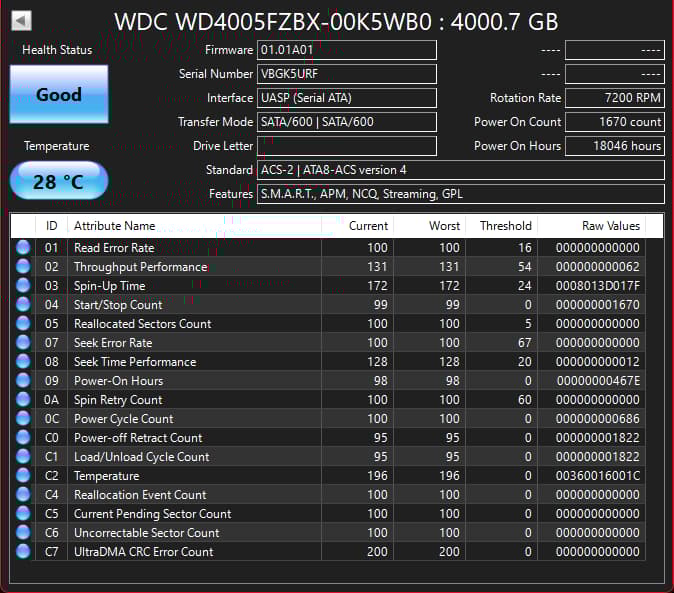
Task: Select the status orb for Current Pending Sector Count
Action: click(23, 514)
